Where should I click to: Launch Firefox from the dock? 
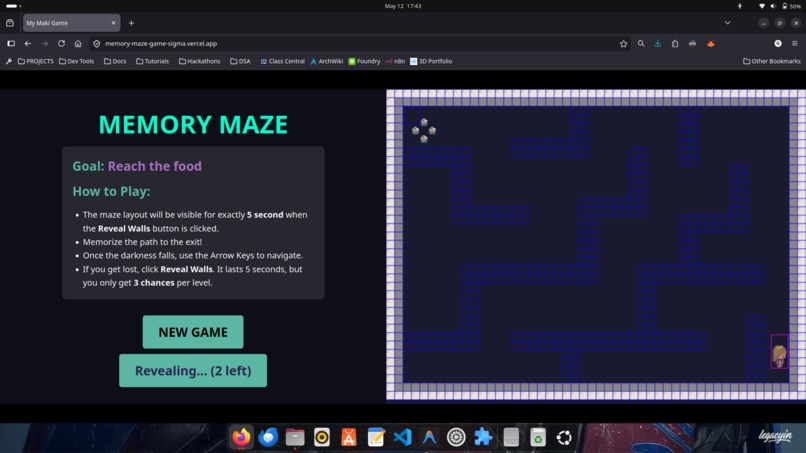(x=241, y=437)
